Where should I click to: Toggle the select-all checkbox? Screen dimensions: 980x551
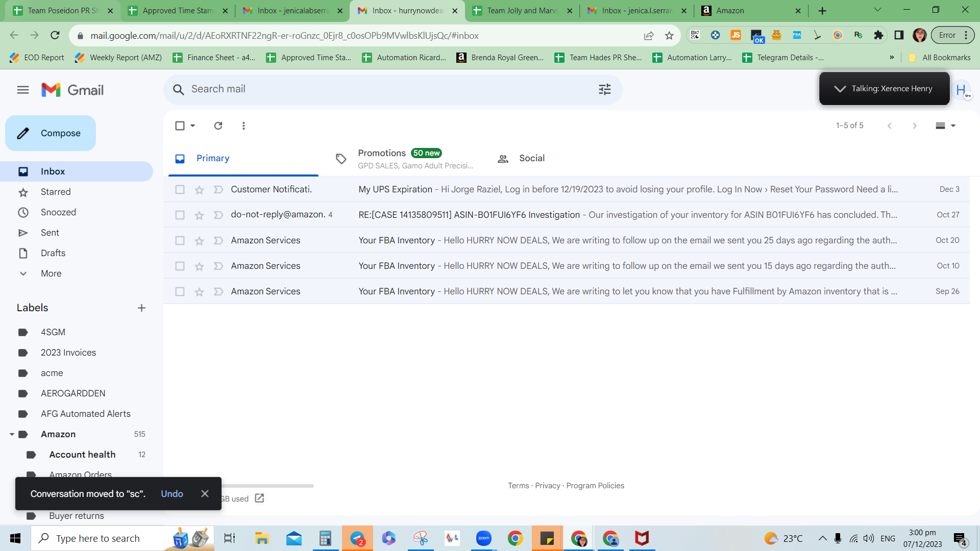coord(180,126)
